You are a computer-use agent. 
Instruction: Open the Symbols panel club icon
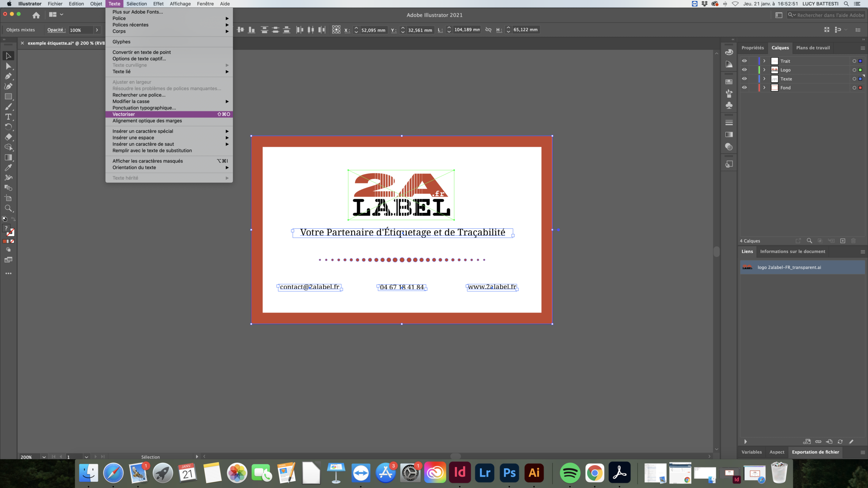(729, 105)
